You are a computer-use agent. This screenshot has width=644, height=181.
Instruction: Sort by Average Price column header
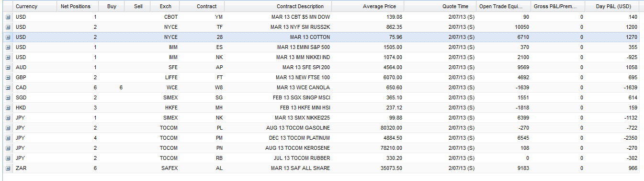pyautogui.click(x=368, y=6)
